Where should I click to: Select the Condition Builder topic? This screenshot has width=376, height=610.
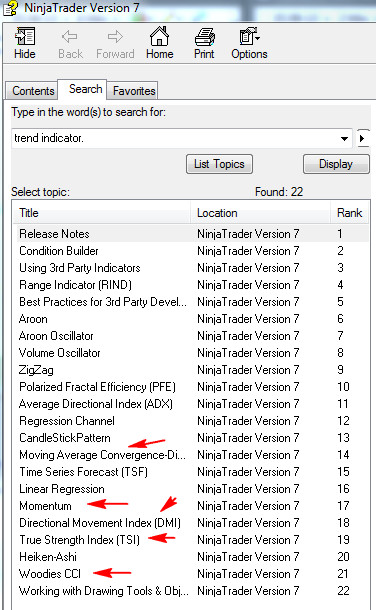(59, 251)
